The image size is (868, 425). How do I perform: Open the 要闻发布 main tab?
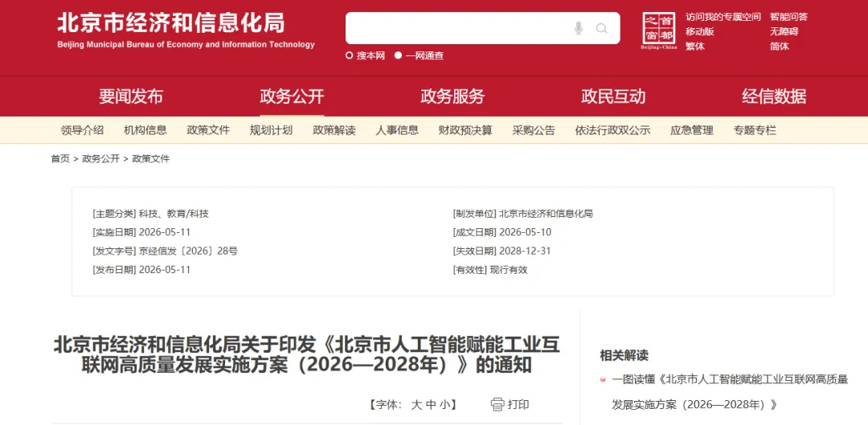(131, 96)
